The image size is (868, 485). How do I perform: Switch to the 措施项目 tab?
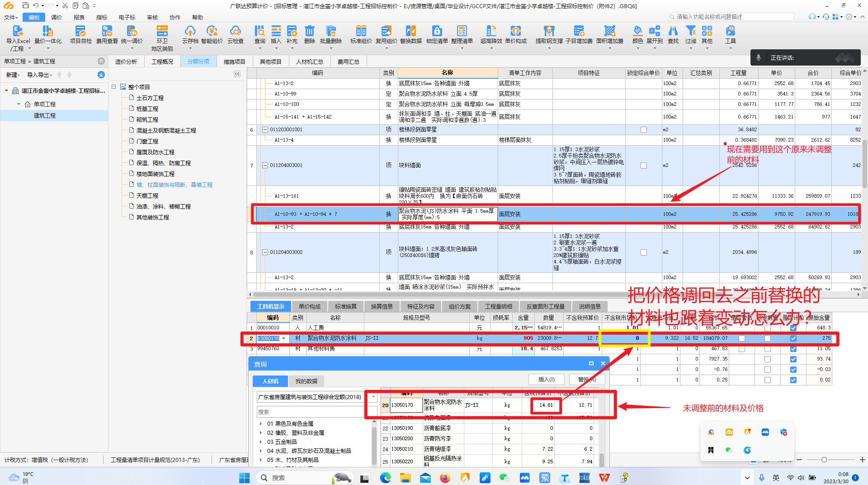[x=235, y=62]
